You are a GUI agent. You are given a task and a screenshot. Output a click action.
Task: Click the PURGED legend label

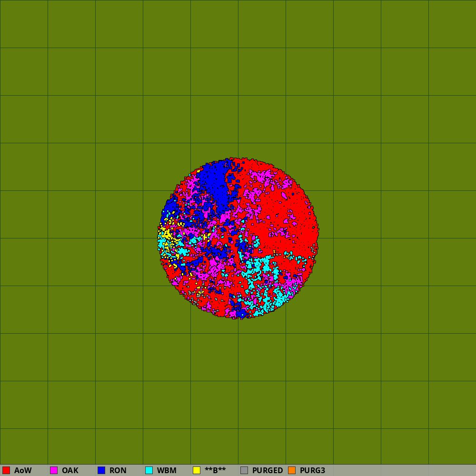[x=268, y=470]
